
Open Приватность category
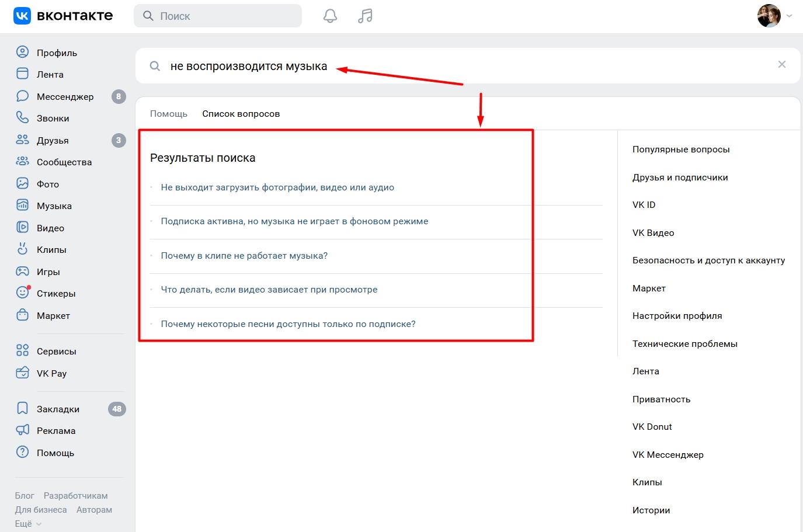(661, 399)
